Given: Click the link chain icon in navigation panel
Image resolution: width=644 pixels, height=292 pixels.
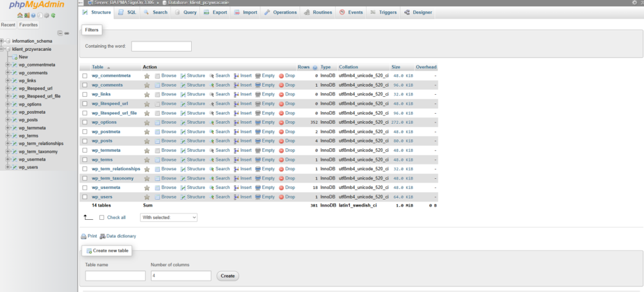Looking at the screenshot, I should 67,33.
